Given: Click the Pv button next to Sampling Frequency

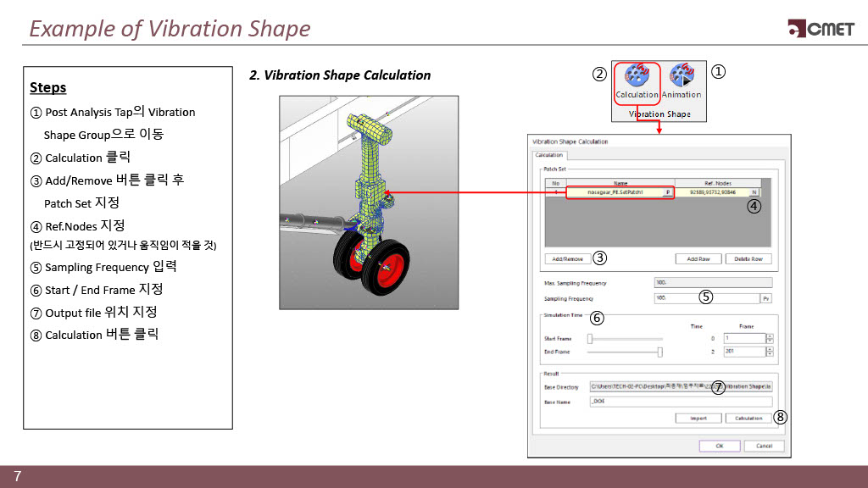Looking at the screenshot, I should tap(766, 298).
